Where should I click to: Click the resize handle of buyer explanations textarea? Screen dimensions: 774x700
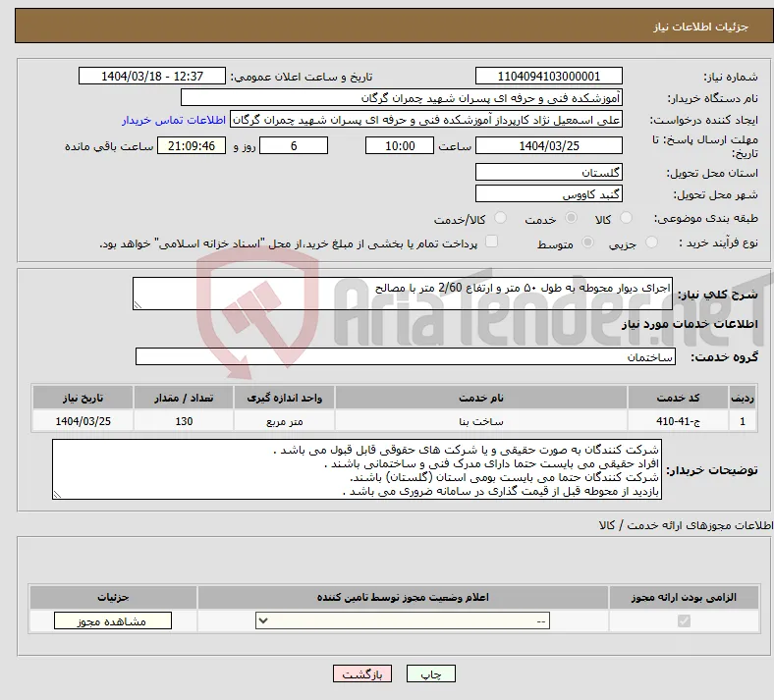click(57, 494)
